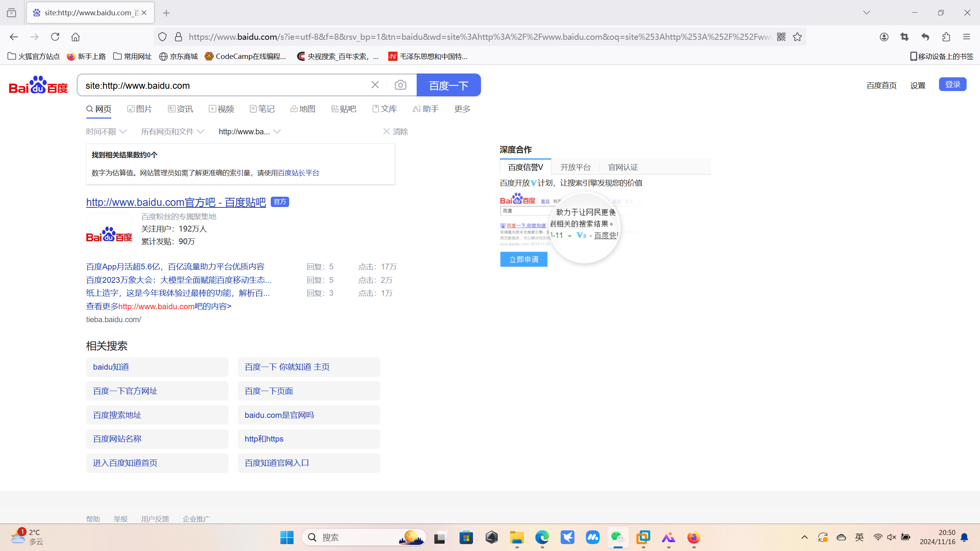Click the 百度一下 search button
Viewport: 980px width, 551px height.
[449, 85]
